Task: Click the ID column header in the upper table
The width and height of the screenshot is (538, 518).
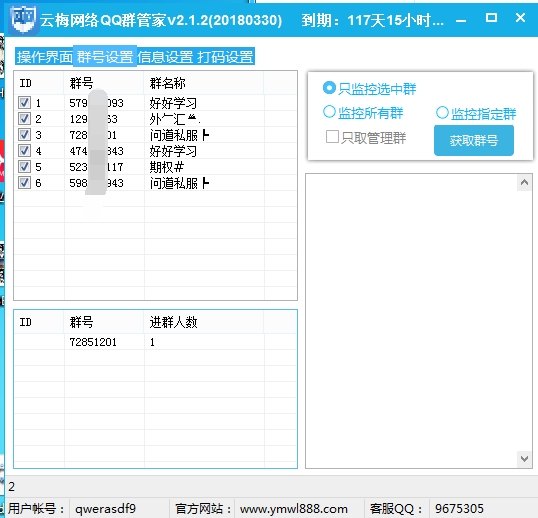Action: 39,83
